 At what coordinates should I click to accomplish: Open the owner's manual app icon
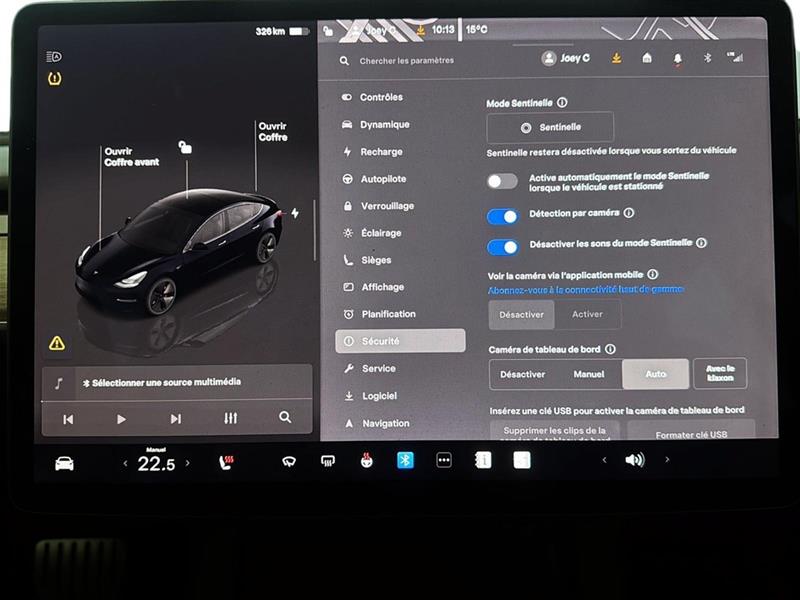tap(483, 460)
